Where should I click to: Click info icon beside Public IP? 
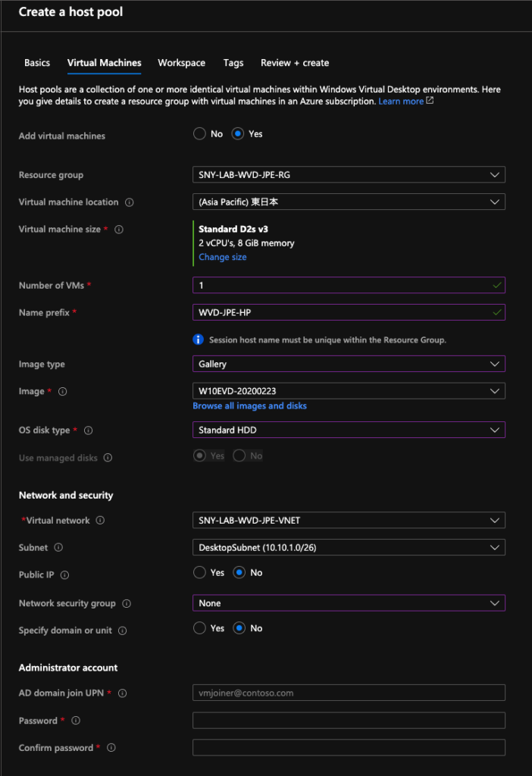pyautogui.click(x=64, y=575)
